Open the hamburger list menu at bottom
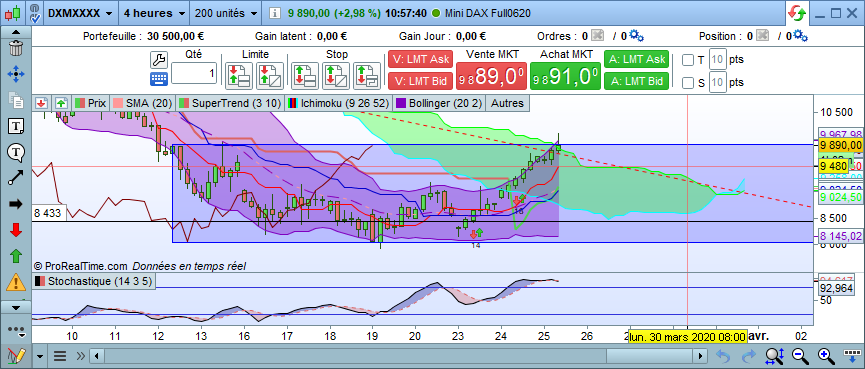865x369 pixels. [60, 356]
